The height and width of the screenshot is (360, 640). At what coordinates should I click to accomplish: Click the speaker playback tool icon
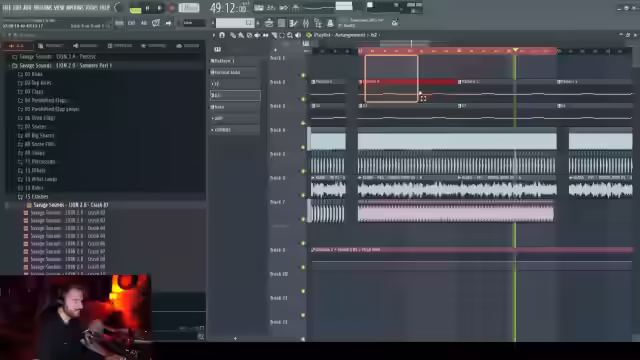298,36
